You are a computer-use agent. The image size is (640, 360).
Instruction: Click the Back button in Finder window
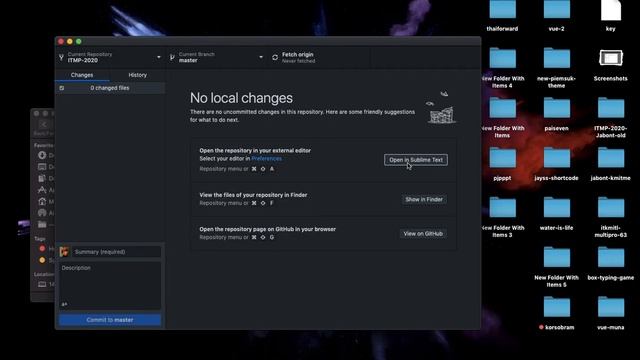click(44, 124)
